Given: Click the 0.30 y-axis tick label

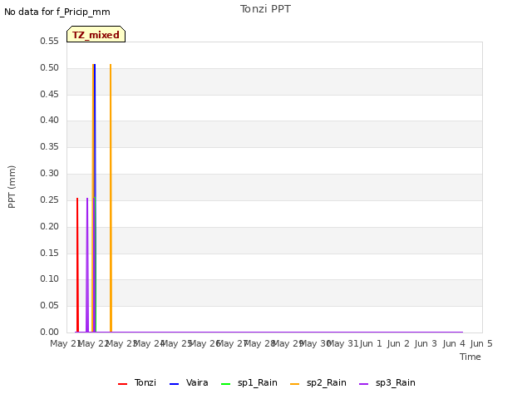Looking at the screenshot, I should (50, 173).
